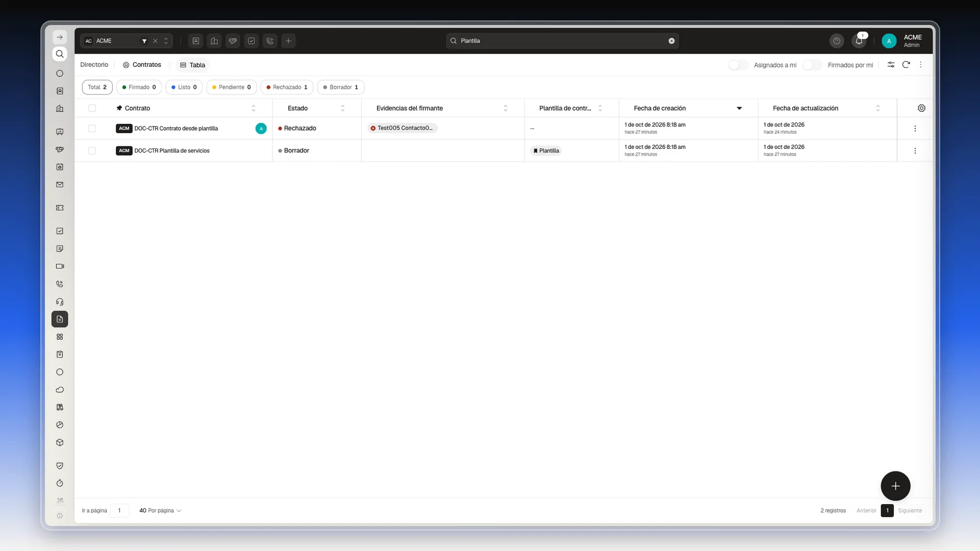980x551 pixels.
Task: Click the shield icon in sidebar
Action: tap(60, 466)
